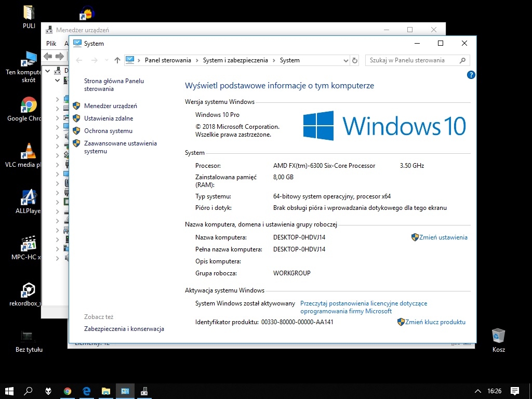
Task: Open the Przeczytaj postanowienia licencyjne link
Action: [364, 307]
